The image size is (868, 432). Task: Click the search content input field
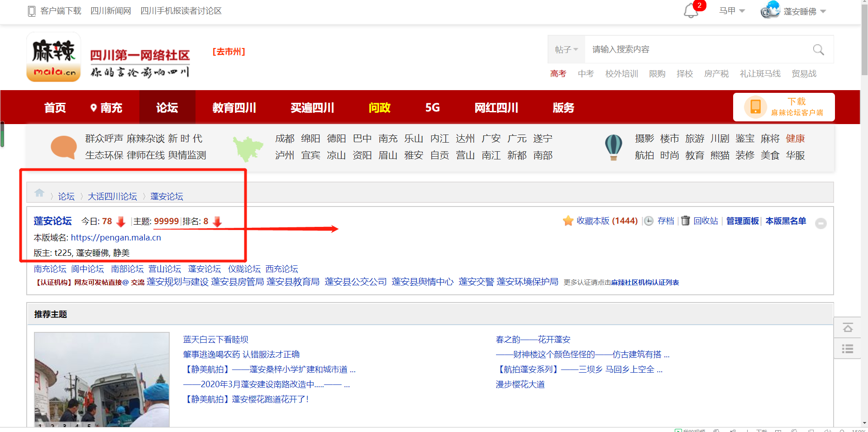pos(697,49)
